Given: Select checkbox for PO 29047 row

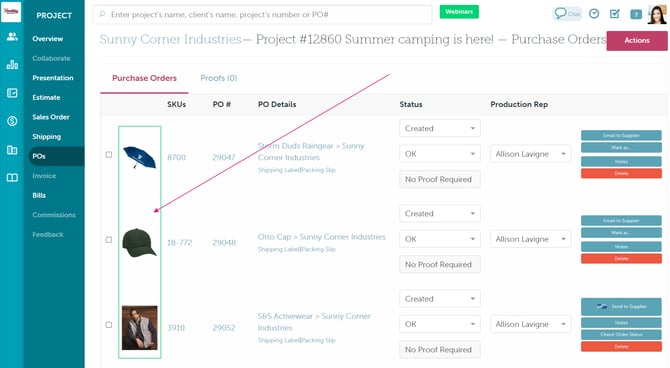Looking at the screenshot, I should [109, 155].
